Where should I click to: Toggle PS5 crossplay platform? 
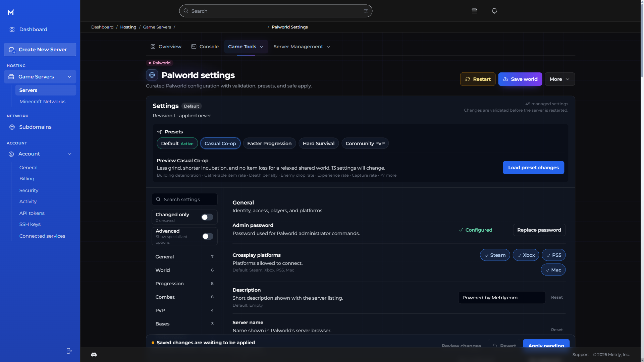554,255
